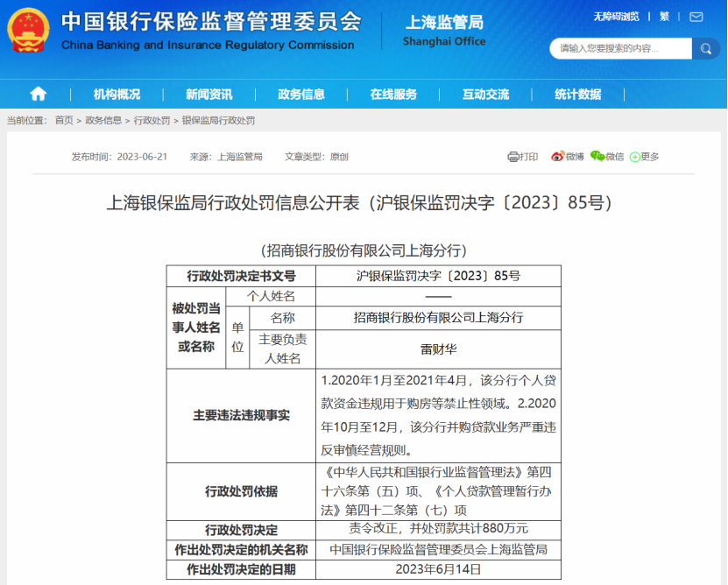Open the 统计数据 menu
Image resolution: width=728 pixels, height=585 pixels.
click(x=578, y=95)
